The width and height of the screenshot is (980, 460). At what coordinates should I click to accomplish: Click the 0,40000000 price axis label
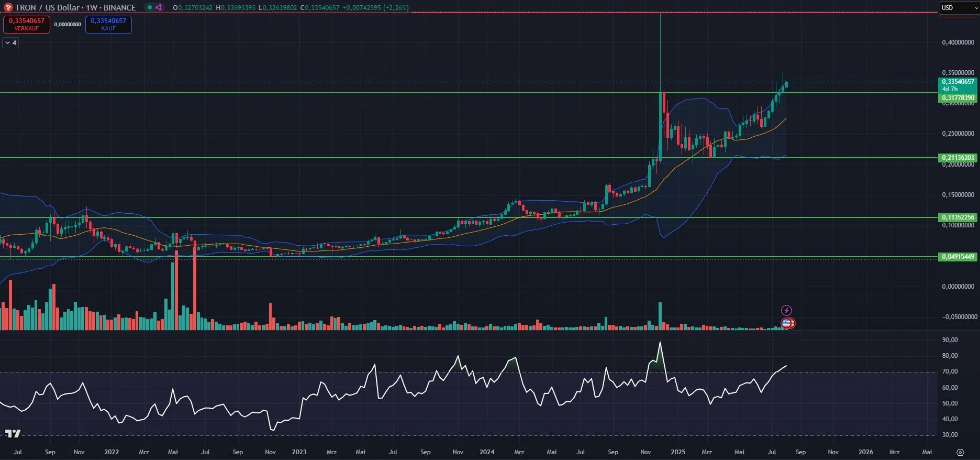(x=958, y=42)
